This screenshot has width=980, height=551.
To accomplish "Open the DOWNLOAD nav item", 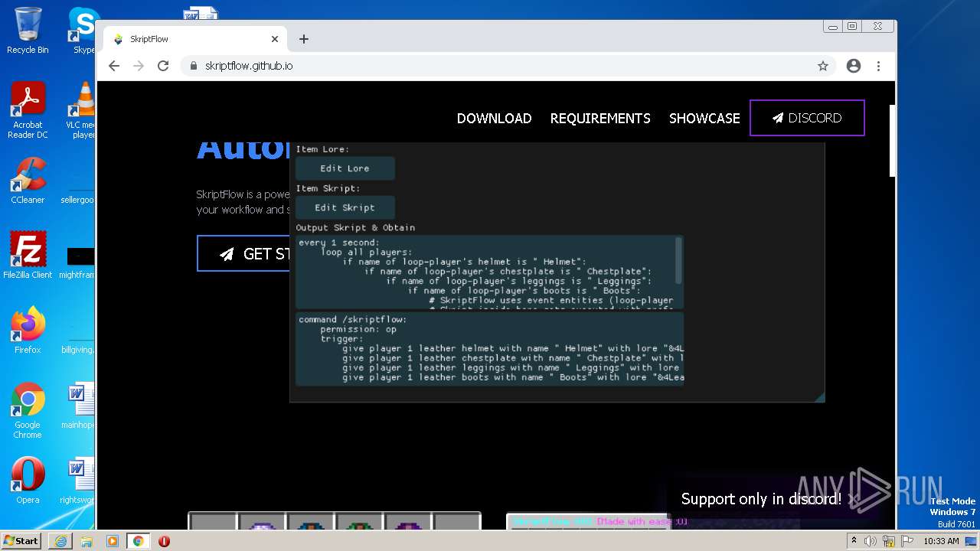I will click(494, 119).
